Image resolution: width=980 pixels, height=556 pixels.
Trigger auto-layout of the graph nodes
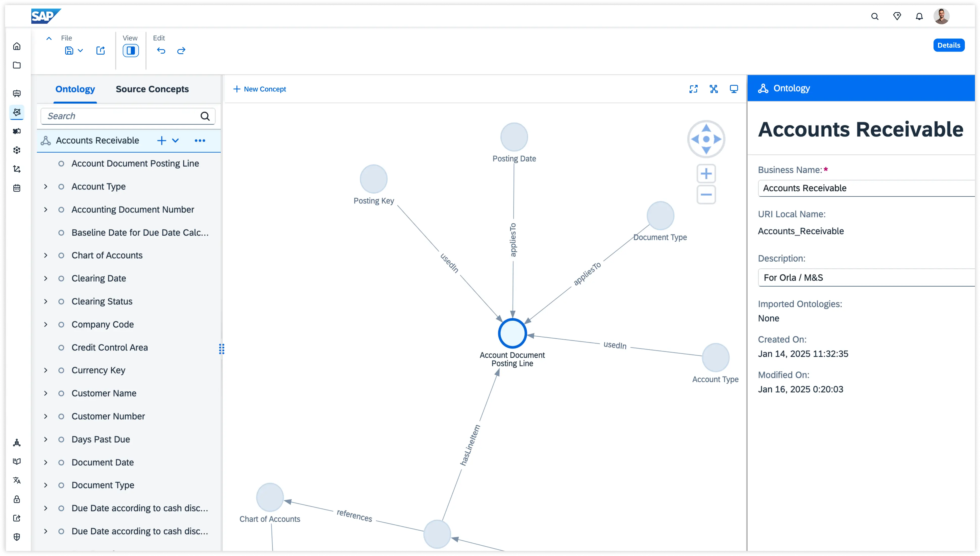click(x=714, y=89)
